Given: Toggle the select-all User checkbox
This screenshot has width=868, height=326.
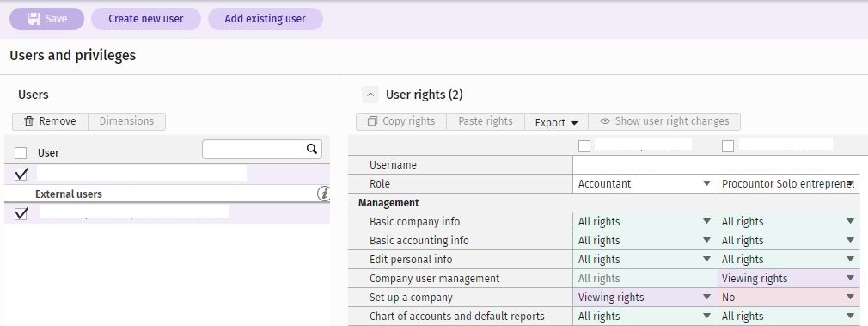Looking at the screenshot, I should tap(21, 153).
